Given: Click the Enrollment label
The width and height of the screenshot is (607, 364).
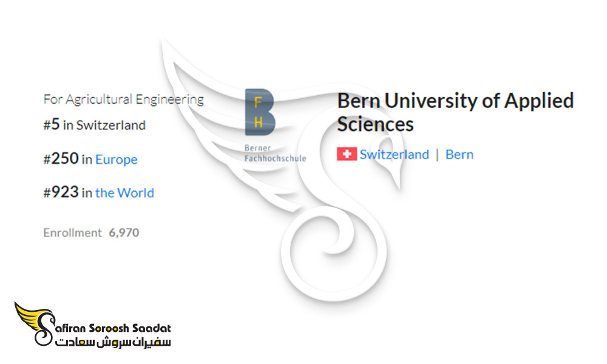Looking at the screenshot, I should 72,232.
